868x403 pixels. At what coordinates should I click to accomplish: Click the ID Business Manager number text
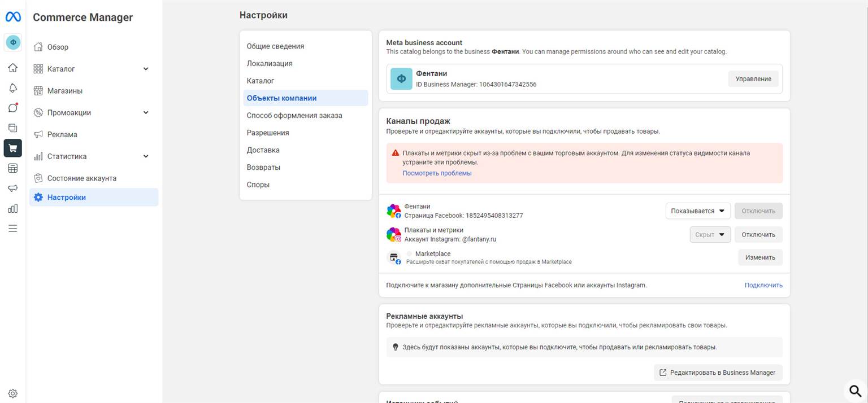(x=476, y=85)
